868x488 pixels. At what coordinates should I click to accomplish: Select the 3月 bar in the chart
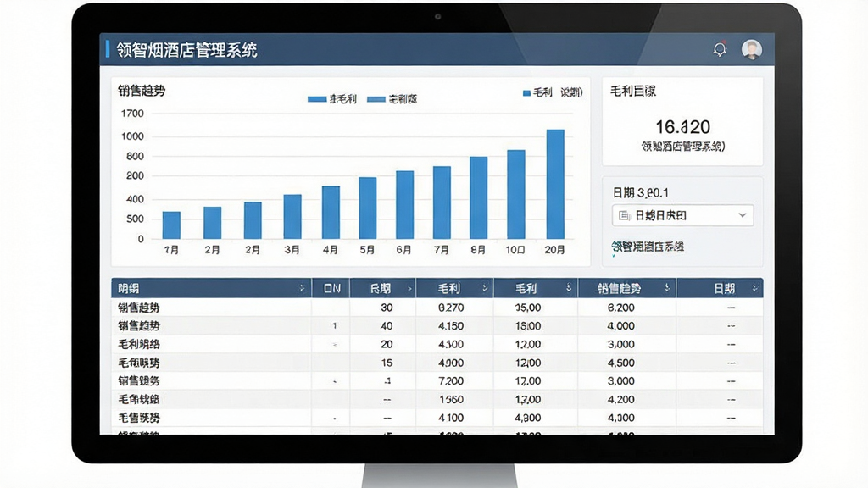point(292,217)
